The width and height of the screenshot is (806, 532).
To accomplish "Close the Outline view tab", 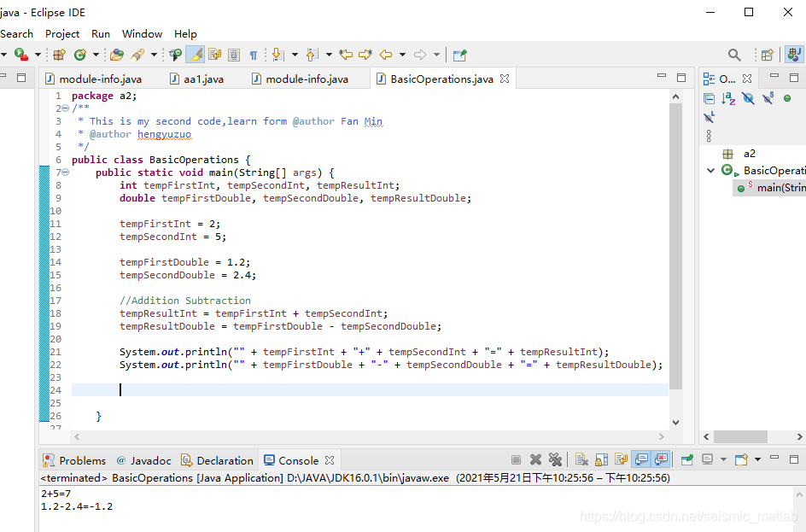I will 747,79.
